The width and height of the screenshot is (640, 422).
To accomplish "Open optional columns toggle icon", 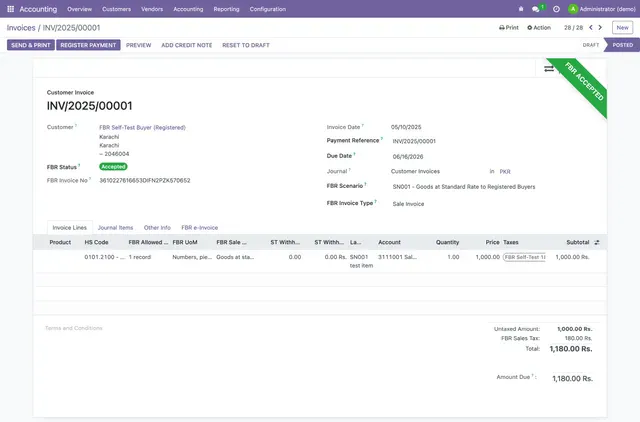I will click(x=597, y=242).
